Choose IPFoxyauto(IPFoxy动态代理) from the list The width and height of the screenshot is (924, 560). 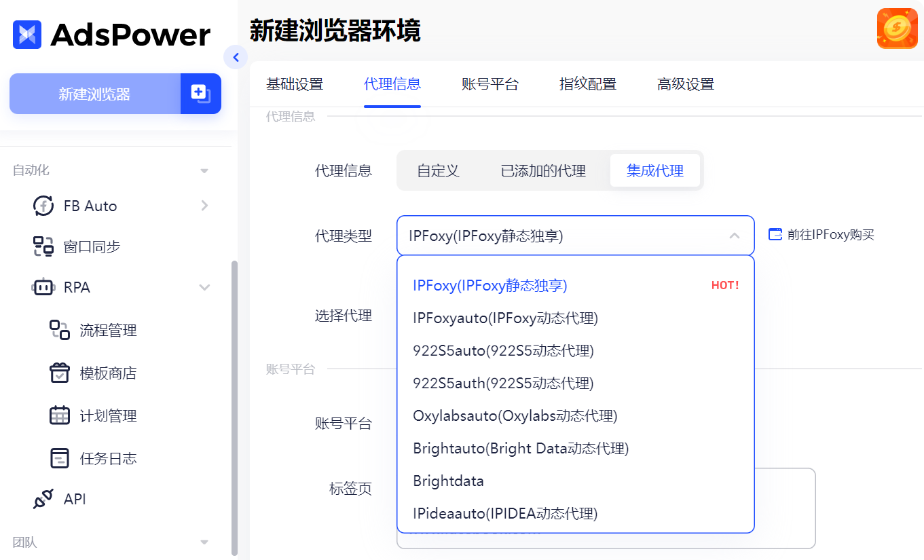click(576, 318)
